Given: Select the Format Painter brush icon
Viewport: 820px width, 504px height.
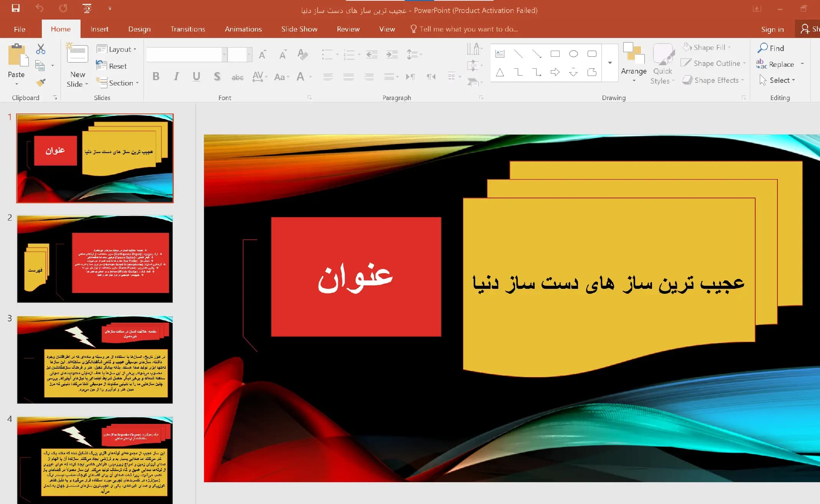Looking at the screenshot, I should 41,82.
